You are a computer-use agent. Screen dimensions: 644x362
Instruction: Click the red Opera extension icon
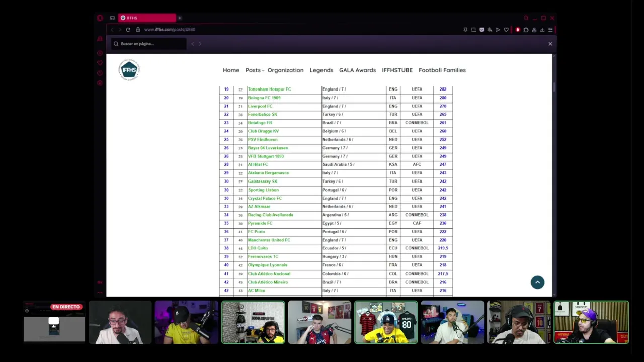[x=518, y=30]
